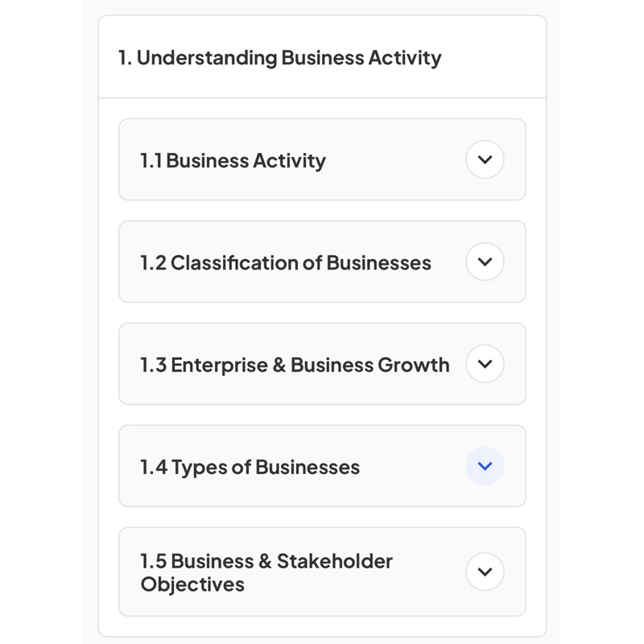
Task: Click the word "Understanding" in the chapter heading
Action: coord(206,58)
